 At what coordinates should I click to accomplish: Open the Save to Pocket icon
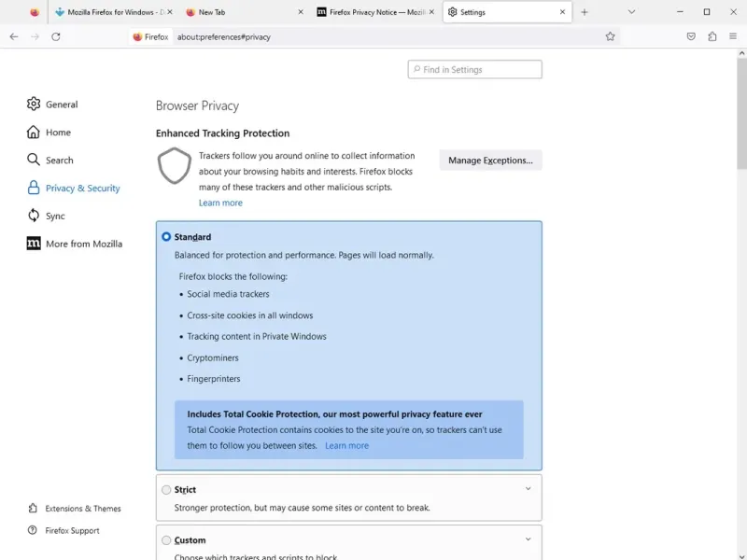[x=691, y=36]
